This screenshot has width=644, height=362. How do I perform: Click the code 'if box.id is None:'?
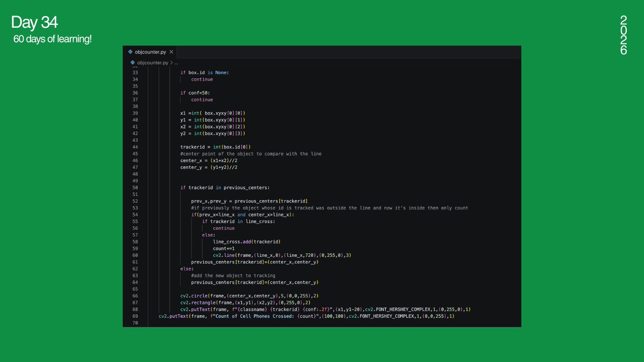(204, 72)
